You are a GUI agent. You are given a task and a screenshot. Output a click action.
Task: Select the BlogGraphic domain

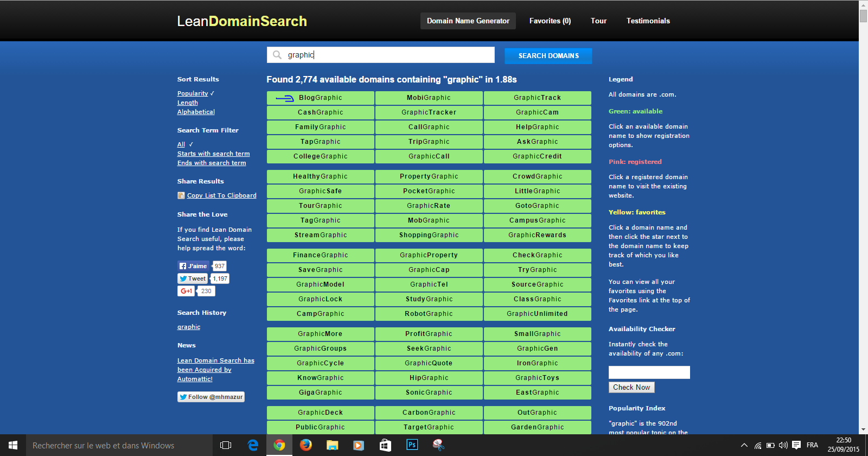click(x=321, y=98)
